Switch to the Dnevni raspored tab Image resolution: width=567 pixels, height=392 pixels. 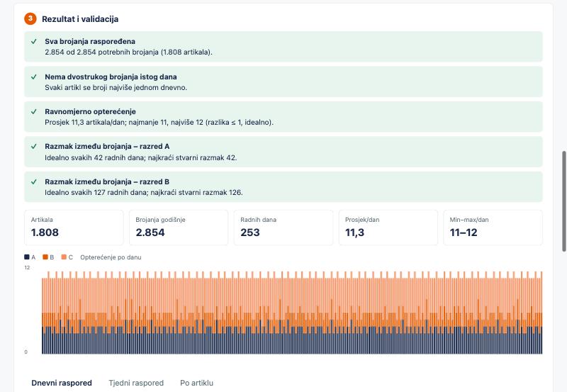coord(62,383)
